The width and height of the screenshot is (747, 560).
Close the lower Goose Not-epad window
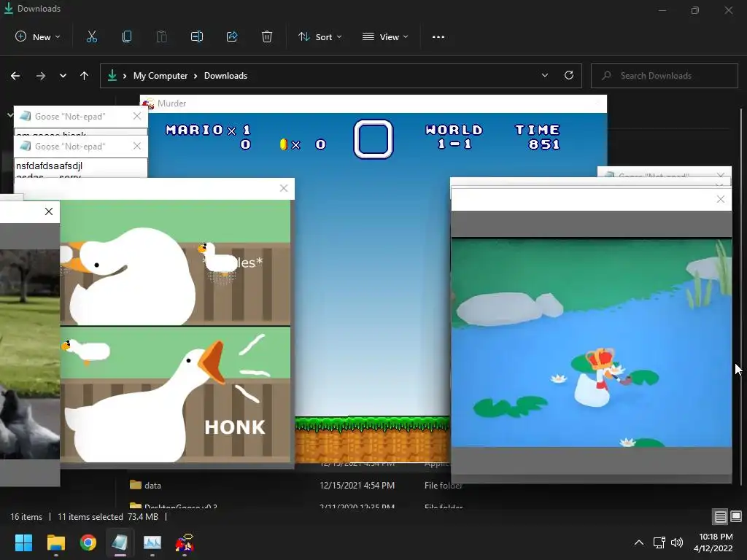137,146
